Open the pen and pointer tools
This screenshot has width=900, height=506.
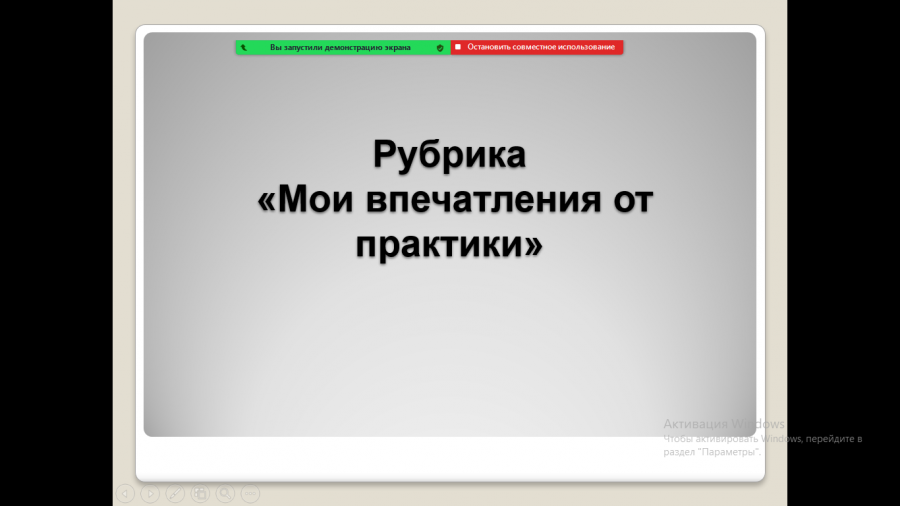[175, 493]
